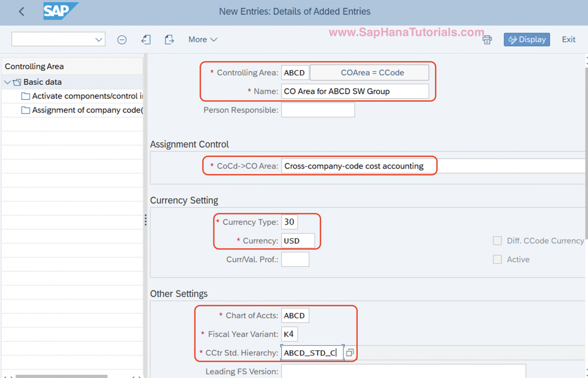Go to the previous entry icon
The width and height of the screenshot is (588, 378).
[146, 39]
